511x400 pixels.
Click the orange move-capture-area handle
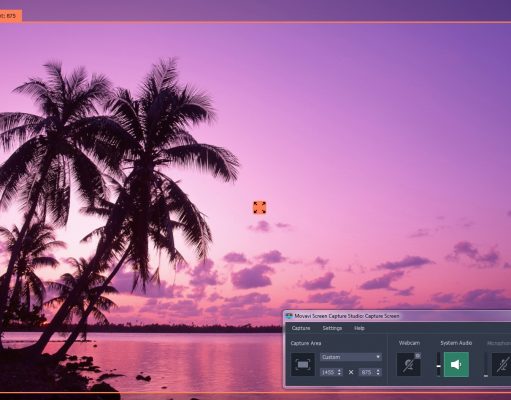(259, 207)
